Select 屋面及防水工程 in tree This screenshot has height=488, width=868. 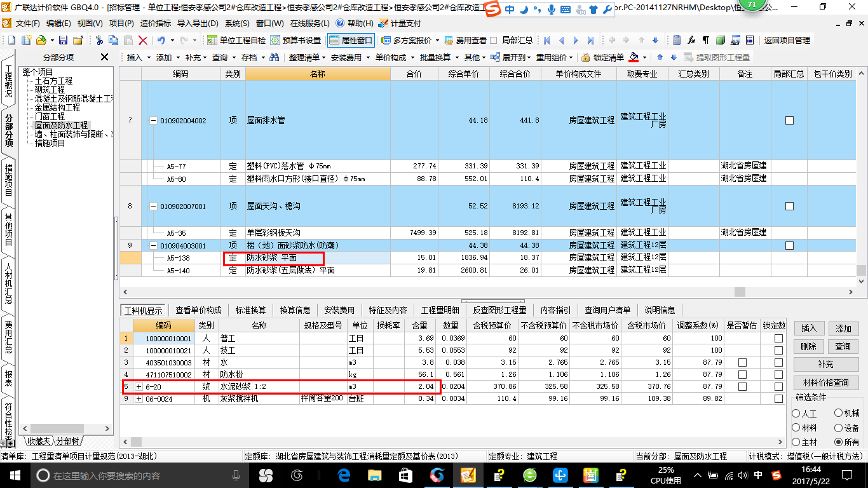(x=62, y=126)
